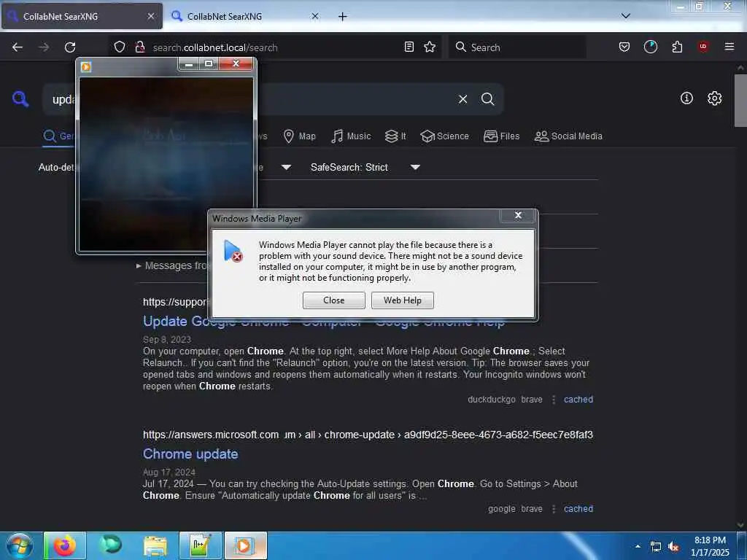
Task: Submit the SearXNG search with magnifier
Action: (487, 99)
